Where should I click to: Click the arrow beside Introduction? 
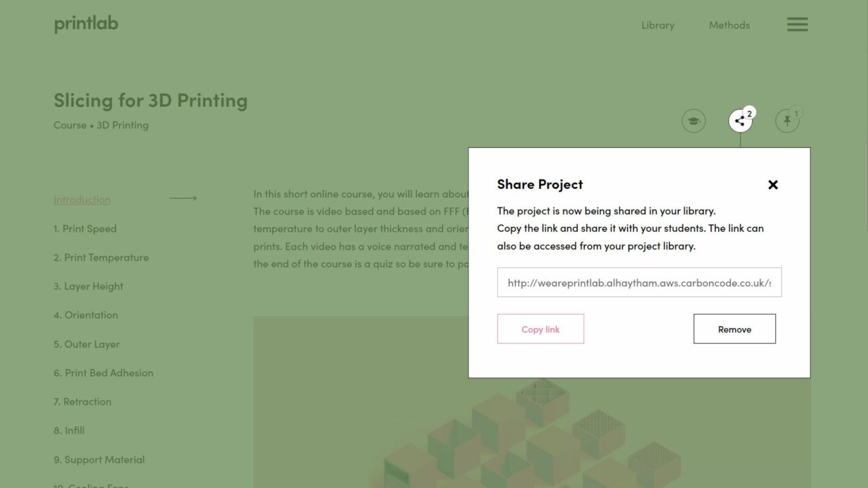pos(182,199)
